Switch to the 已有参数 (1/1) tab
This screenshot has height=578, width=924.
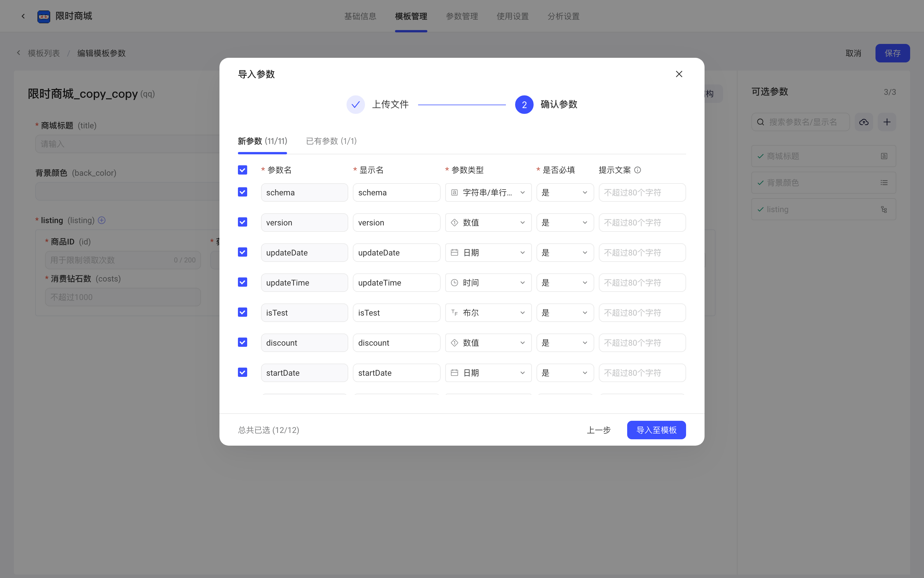[x=331, y=141]
